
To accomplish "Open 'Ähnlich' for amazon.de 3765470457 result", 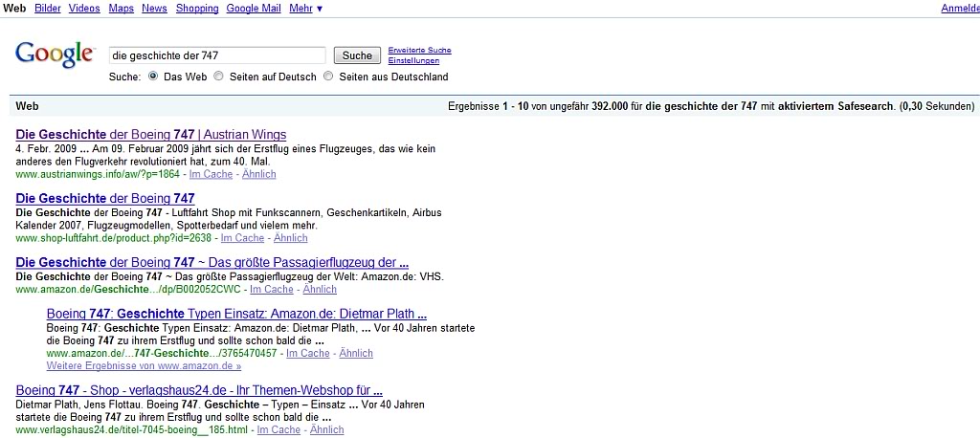I will pos(356,353).
